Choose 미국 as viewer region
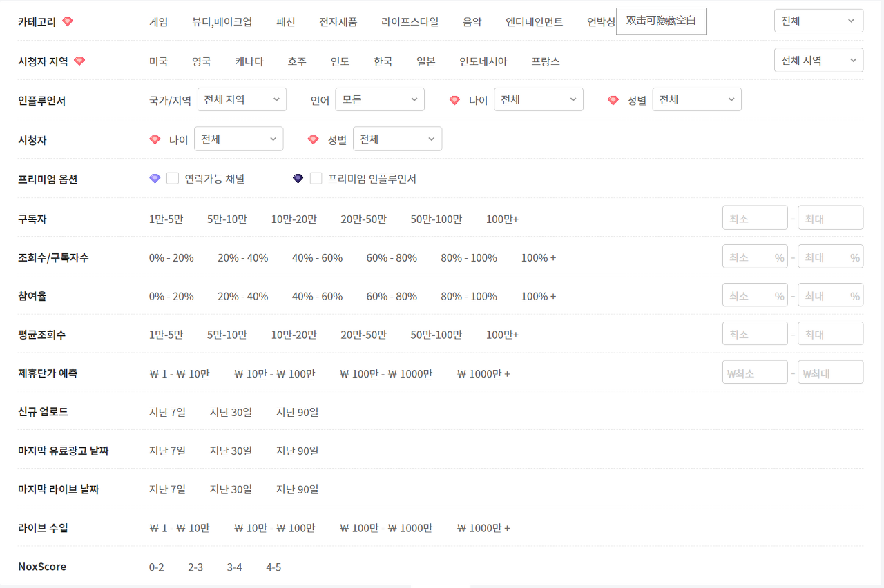 [158, 61]
